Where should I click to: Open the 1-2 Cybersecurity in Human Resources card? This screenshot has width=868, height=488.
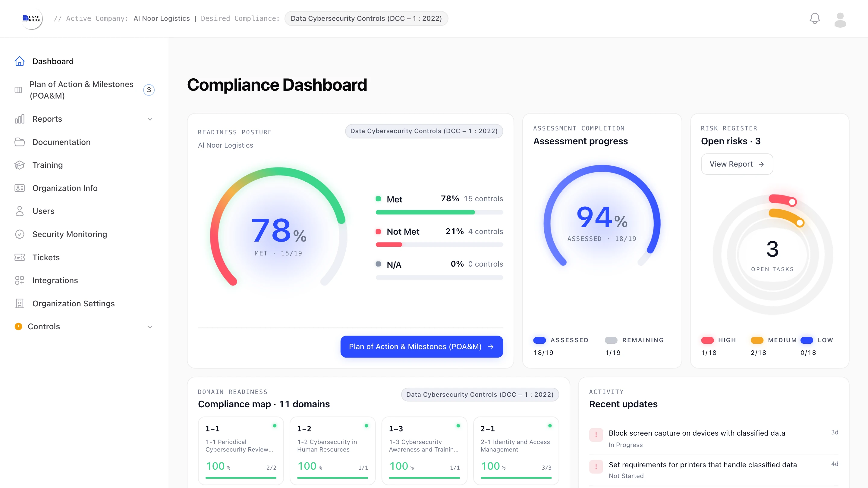coord(332,451)
